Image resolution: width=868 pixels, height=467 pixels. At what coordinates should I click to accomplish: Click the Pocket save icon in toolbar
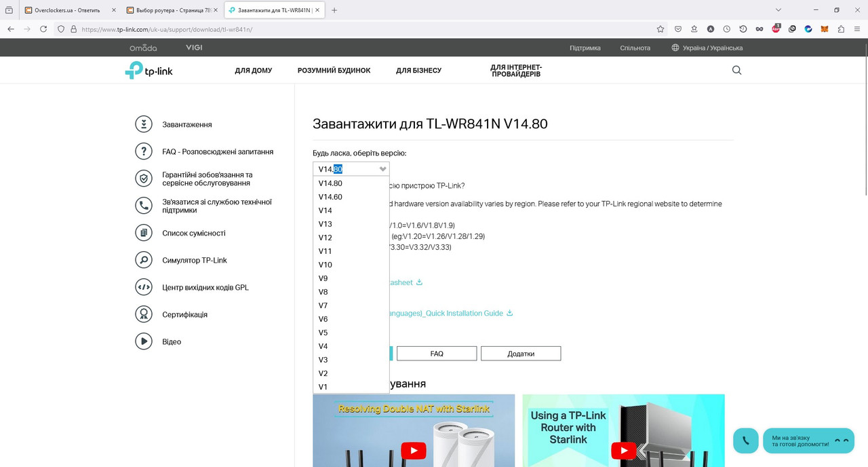coord(678,29)
